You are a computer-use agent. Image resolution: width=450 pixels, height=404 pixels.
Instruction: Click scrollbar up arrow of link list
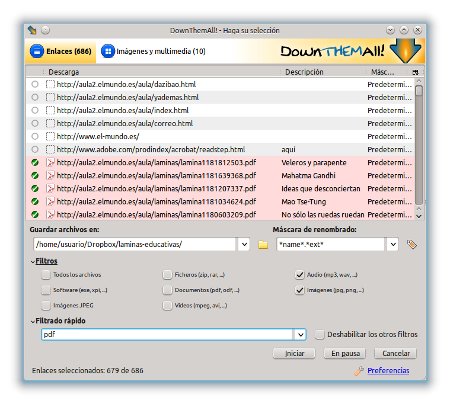click(419, 81)
